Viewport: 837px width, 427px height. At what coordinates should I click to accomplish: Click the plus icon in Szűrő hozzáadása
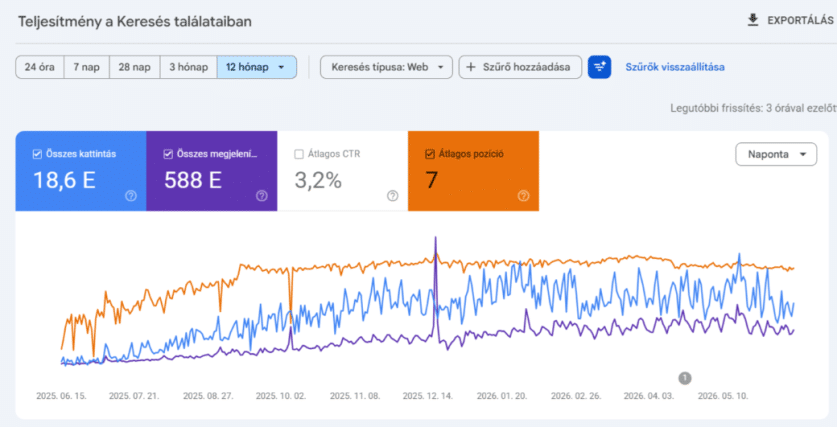pyautogui.click(x=471, y=67)
